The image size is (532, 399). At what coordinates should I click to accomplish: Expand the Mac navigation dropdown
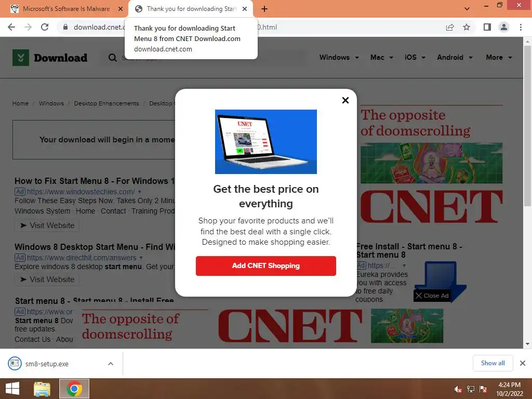(382, 57)
